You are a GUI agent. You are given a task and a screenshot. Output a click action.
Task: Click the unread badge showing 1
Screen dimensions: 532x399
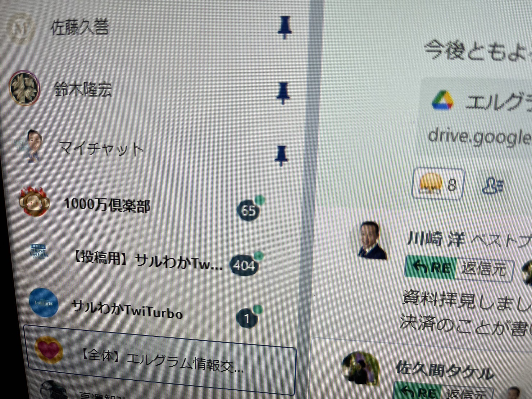pos(247,318)
